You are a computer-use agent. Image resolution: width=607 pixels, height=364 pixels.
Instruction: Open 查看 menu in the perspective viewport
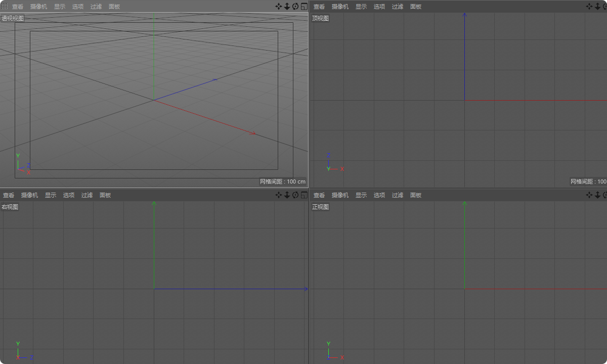pos(18,7)
